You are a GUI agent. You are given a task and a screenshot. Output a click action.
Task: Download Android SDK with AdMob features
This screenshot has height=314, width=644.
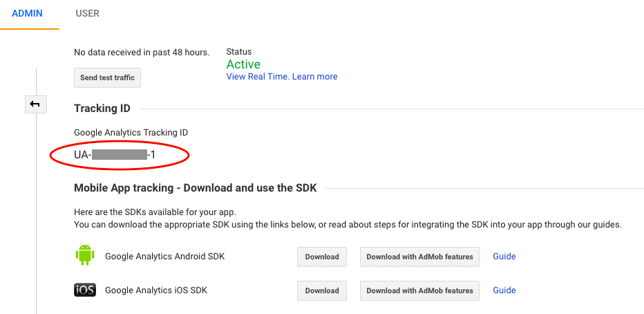[x=419, y=257]
